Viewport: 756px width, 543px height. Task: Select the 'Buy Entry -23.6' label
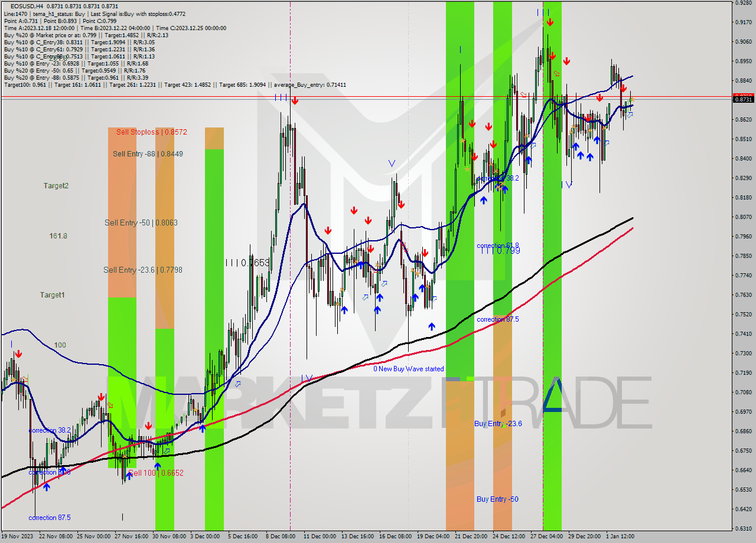pyautogui.click(x=498, y=423)
